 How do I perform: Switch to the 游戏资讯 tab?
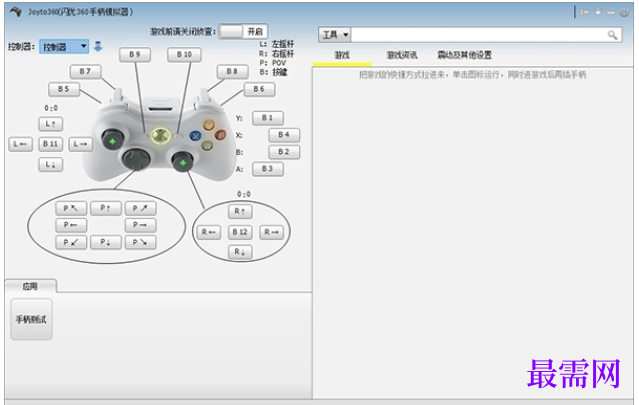[401, 55]
